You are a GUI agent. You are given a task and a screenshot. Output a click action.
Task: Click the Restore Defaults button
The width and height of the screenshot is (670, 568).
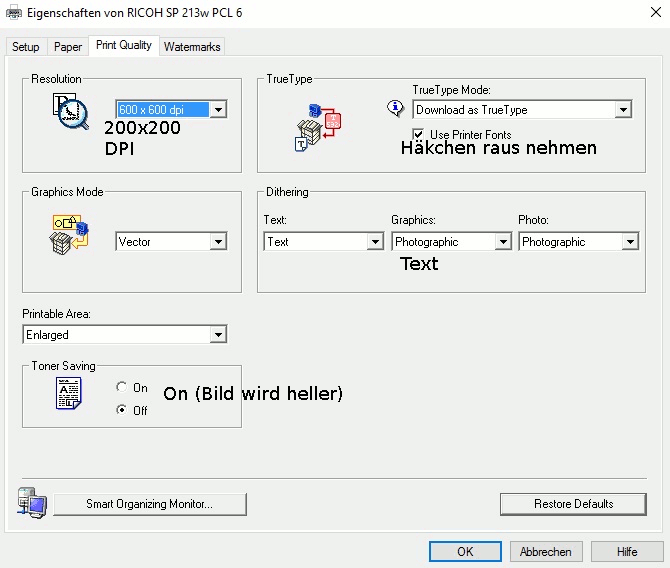click(x=573, y=504)
